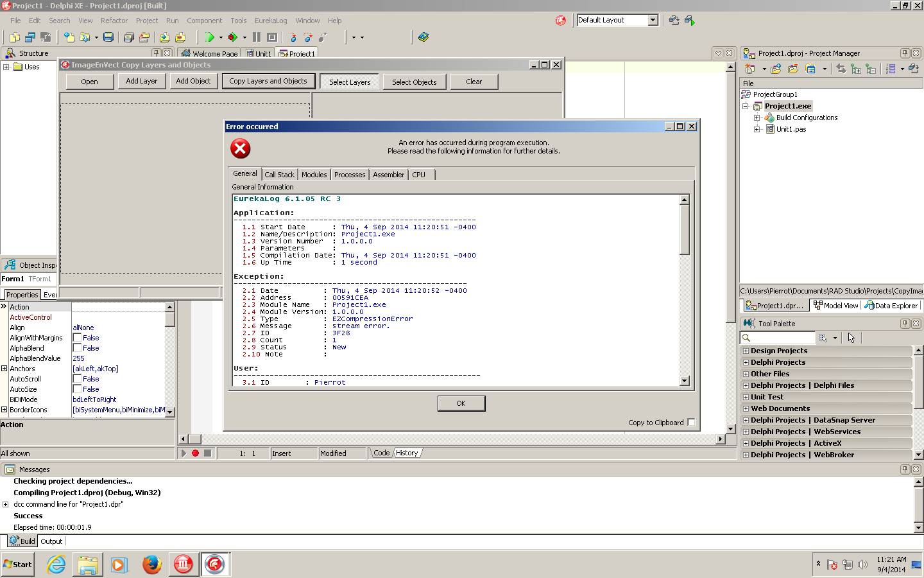
Task: Expand the Build Configurations node
Action: coord(757,118)
